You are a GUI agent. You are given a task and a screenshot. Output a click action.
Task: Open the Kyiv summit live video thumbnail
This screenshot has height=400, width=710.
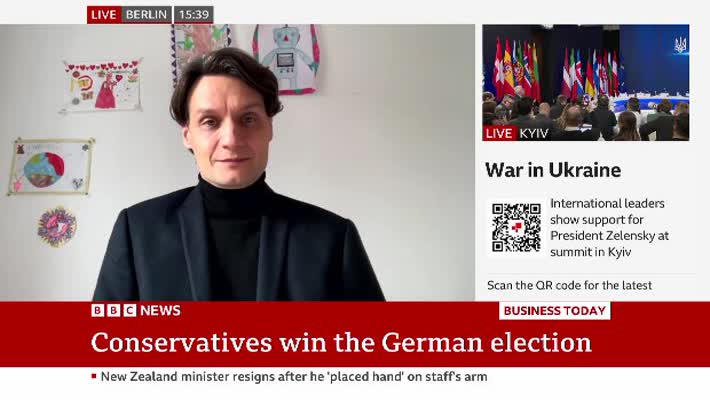585,82
